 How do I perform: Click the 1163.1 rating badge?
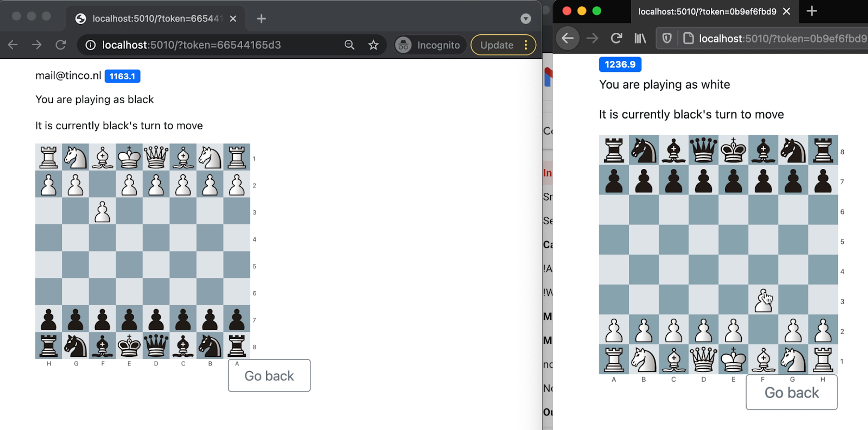122,76
